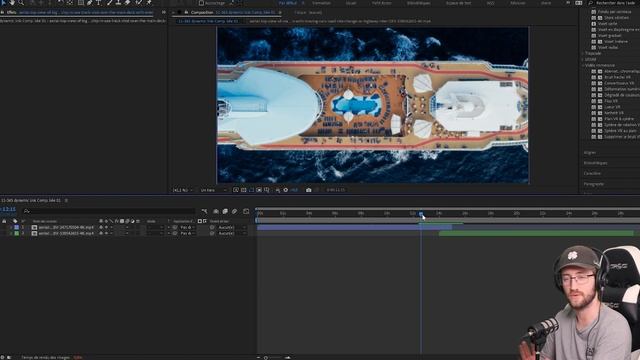Screen dimensions: 640x360
Task: Open the Effets panel tab
Action: click(x=11, y=12)
